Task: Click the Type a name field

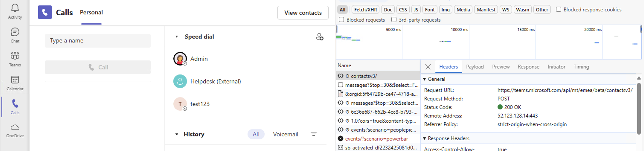Action: point(98,41)
